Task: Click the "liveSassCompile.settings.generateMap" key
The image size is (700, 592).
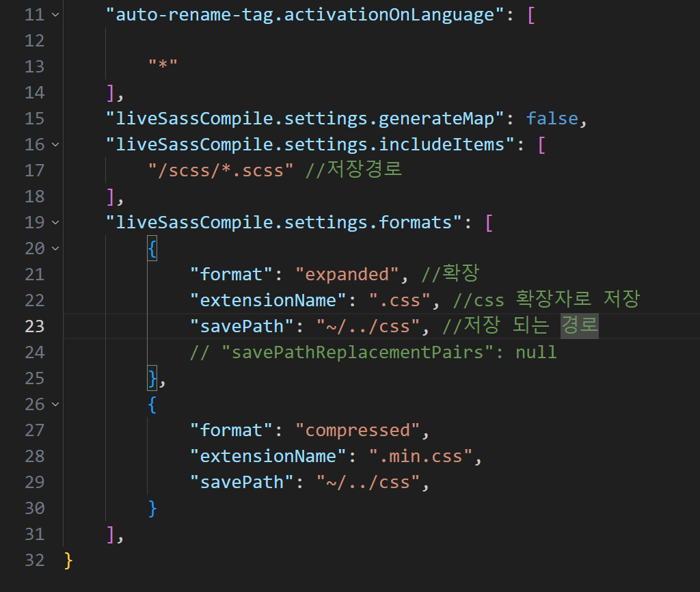Action: click(x=306, y=119)
